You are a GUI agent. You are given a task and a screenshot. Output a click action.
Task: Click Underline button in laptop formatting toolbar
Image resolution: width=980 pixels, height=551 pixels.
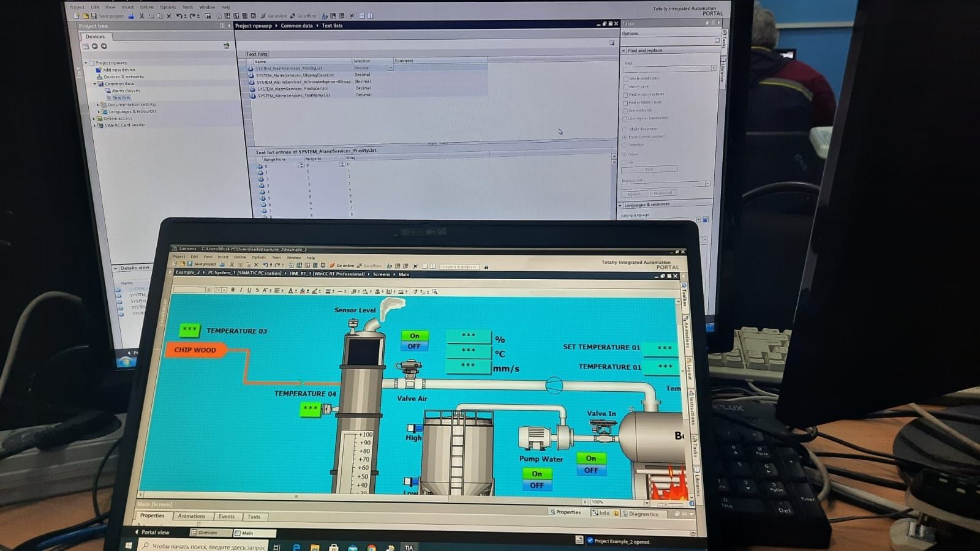coord(249,290)
